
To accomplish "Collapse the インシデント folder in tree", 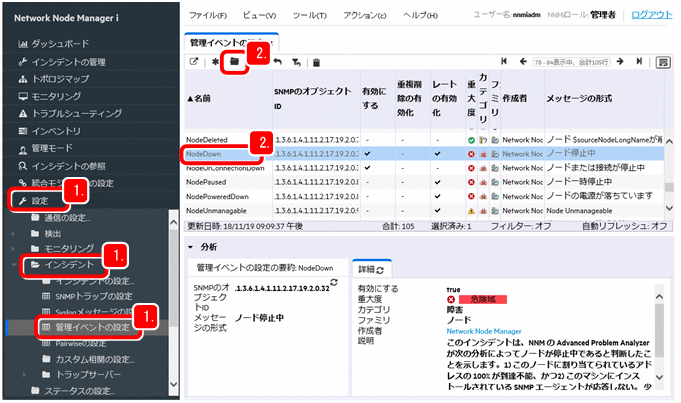I will tap(23, 265).
